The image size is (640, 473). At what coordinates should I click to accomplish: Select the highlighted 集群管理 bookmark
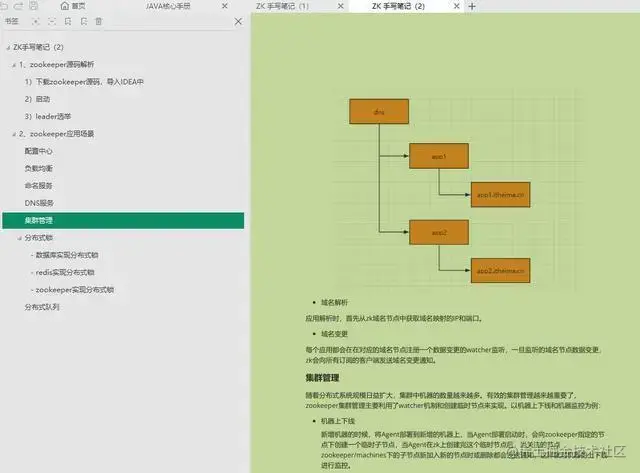tap(123, 220)
